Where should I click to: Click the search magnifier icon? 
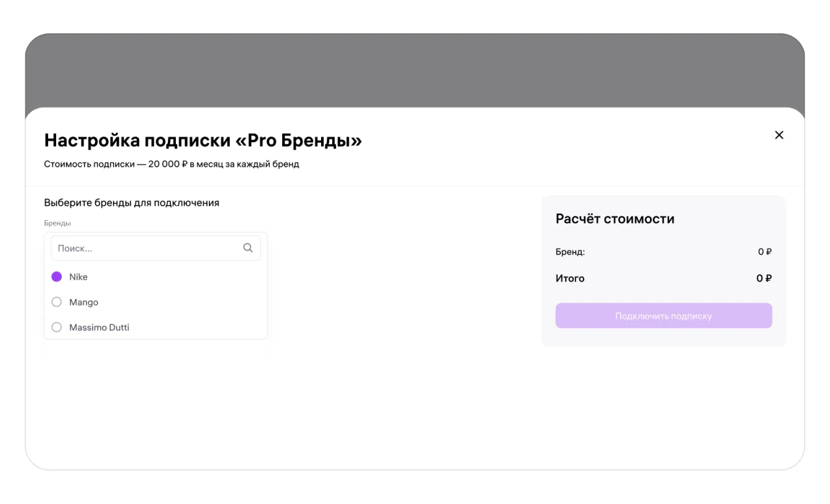[x=248, y=248]
